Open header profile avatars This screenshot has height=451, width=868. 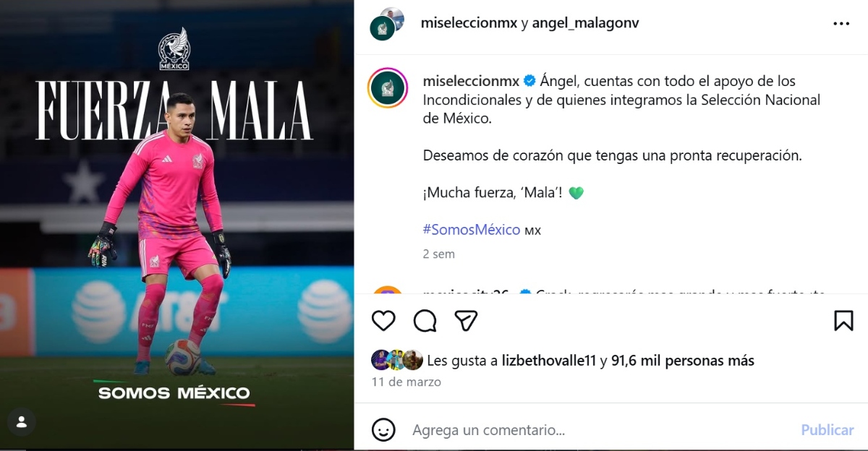click(387, 23)
